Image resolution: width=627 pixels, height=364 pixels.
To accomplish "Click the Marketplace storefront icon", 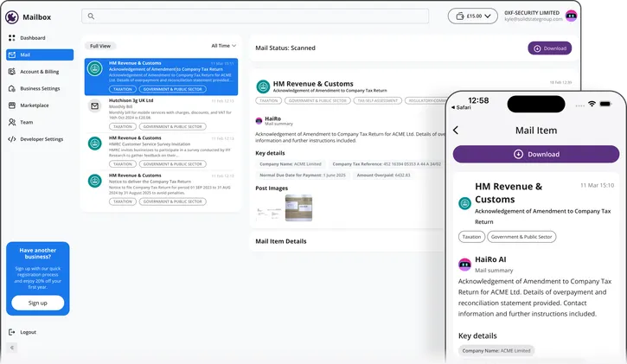I will click(11, 105).
